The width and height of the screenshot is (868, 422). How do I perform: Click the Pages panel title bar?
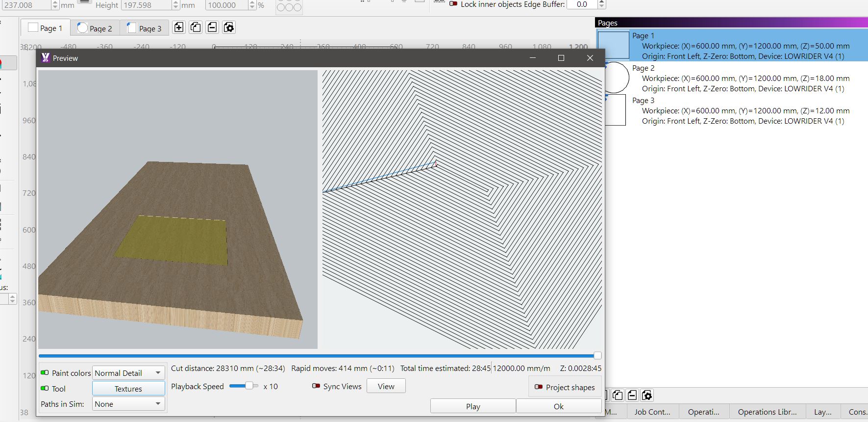tap(732, 23)
